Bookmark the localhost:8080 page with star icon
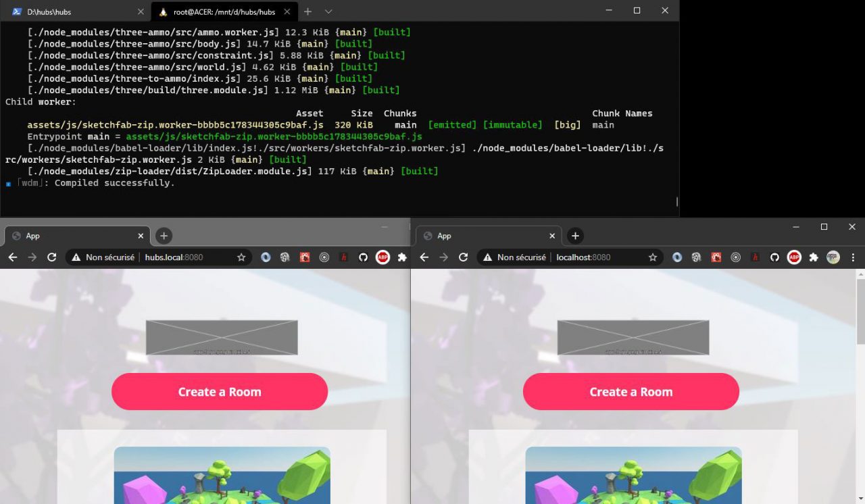 click(x=652, y=257)
